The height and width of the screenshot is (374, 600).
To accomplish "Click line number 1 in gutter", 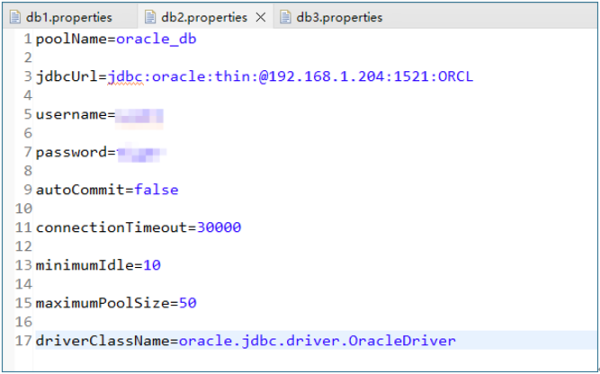I will coord(28,39).
